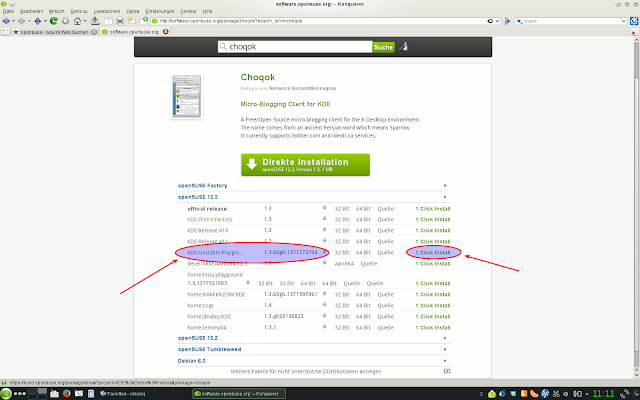Open the Bearbeiten menu
This screenshot has height=400, width=640.
tap(31, 11)
